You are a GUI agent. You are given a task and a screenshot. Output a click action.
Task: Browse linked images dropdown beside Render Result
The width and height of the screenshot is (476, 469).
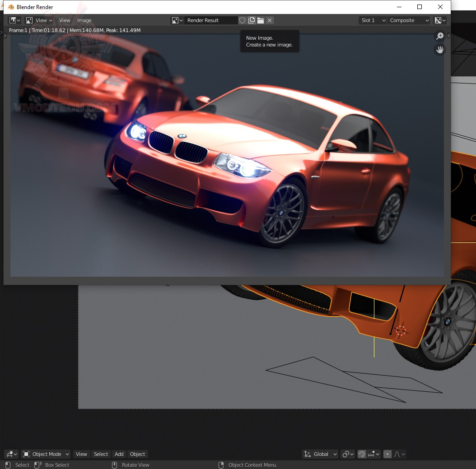point(177,20)
